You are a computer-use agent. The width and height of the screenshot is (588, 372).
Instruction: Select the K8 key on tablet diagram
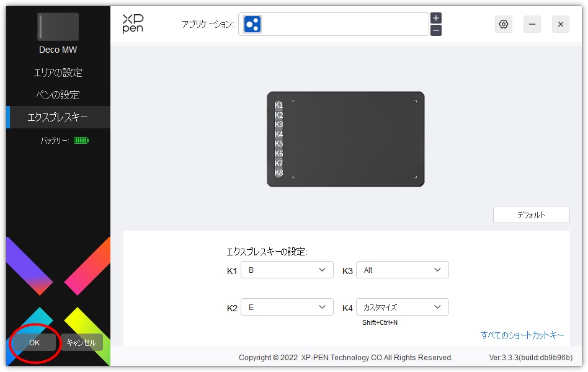[x=278, y=173]
